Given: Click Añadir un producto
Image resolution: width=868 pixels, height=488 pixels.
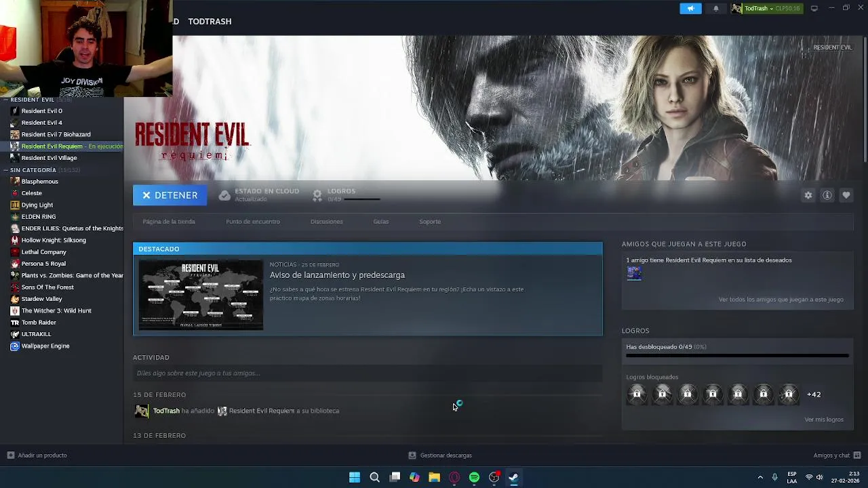Looking at the screenshot, I should pyautogui.click(x=37, y=455).
